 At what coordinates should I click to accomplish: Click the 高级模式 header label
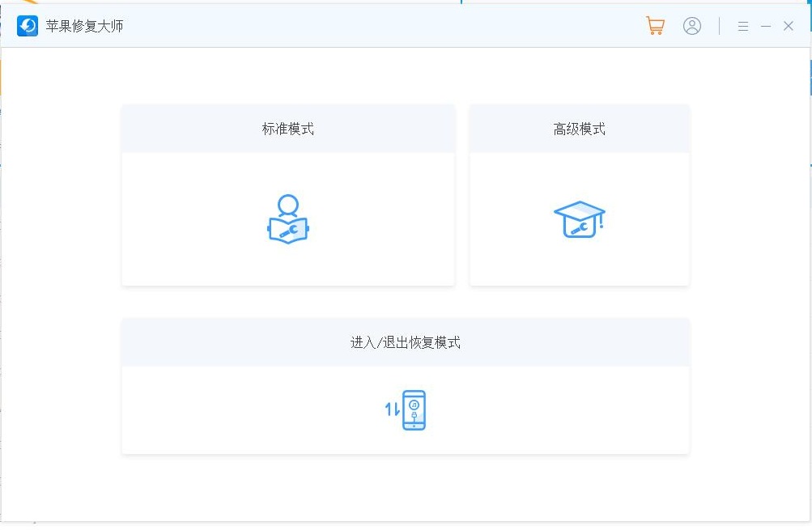click(579, 128)
